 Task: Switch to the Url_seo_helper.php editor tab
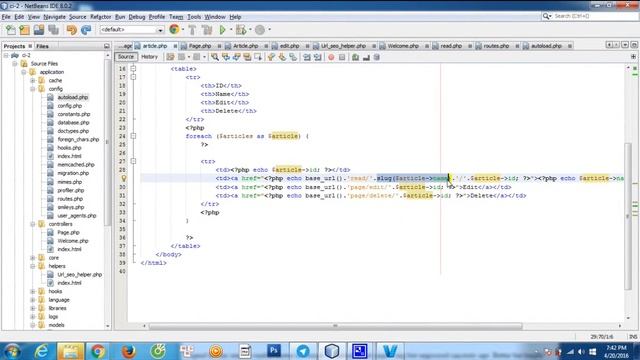tap(343, 46)
